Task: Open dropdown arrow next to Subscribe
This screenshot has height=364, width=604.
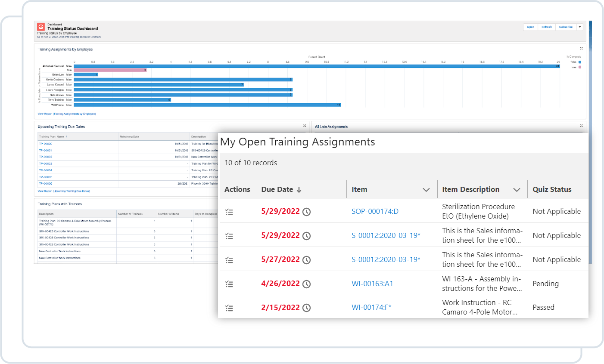Action: pyautogui.click(x=580, y=27)
